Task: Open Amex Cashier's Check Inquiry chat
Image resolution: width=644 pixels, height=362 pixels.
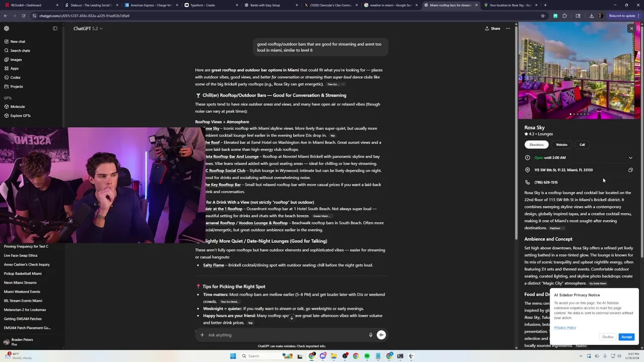Action: click(x=27, y=264)
